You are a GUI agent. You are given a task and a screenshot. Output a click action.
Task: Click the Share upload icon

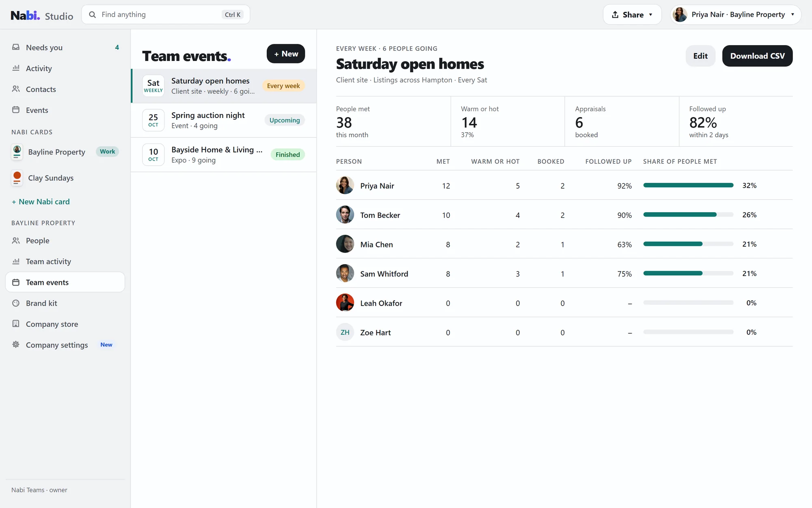(615, 15)
